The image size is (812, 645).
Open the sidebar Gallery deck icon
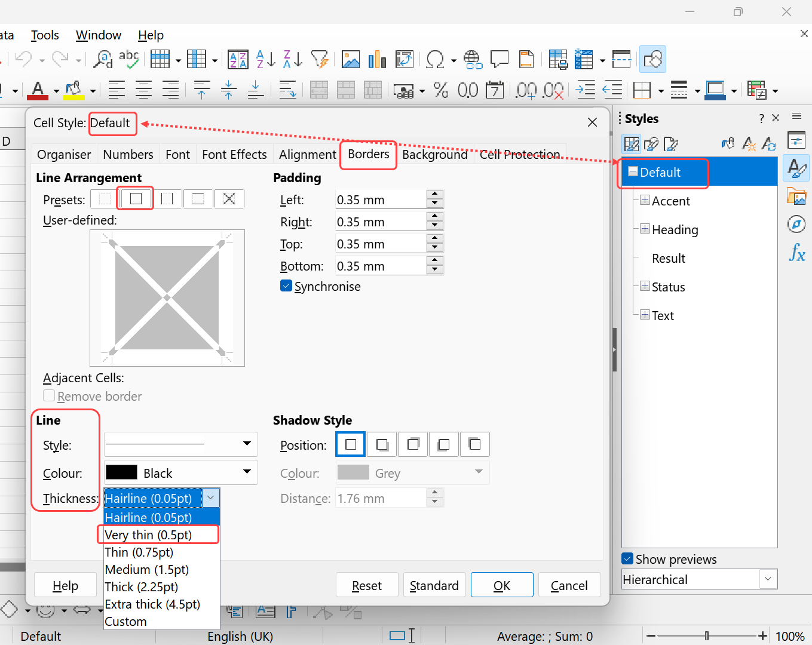(x=796, y=196)
